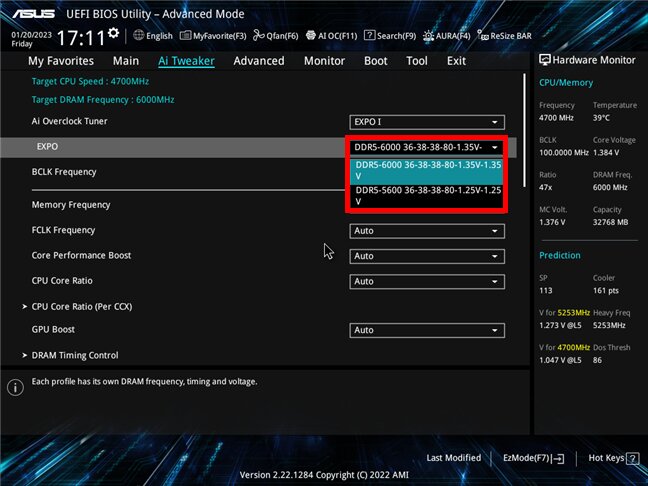648x486 pixels.
Task: Click the 1.376 V MC Volt. value
Action: pos(552,222)
